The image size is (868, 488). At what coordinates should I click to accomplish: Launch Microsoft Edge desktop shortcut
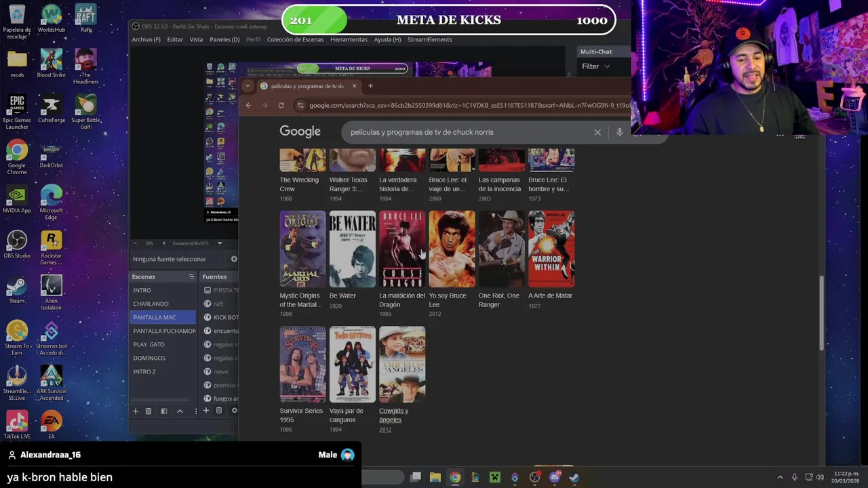click(x=52, y=203)
